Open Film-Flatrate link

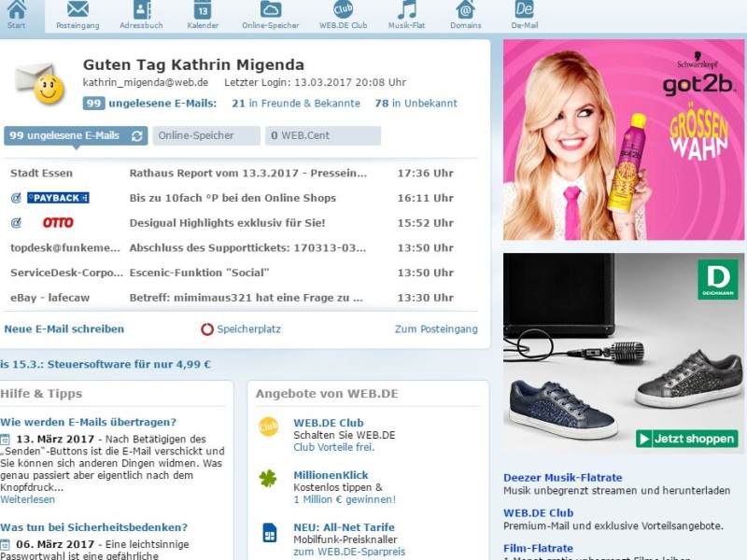[538, 548]
